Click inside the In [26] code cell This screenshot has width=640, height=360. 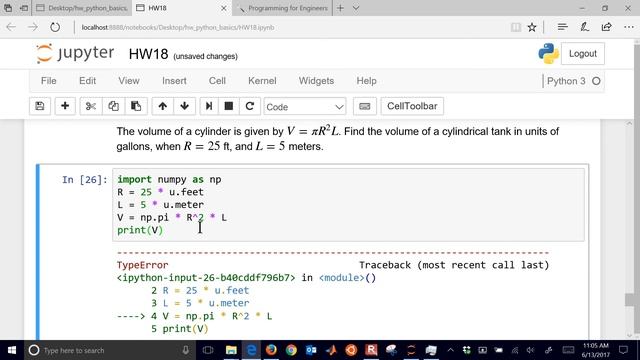click(x=348, y=204)
